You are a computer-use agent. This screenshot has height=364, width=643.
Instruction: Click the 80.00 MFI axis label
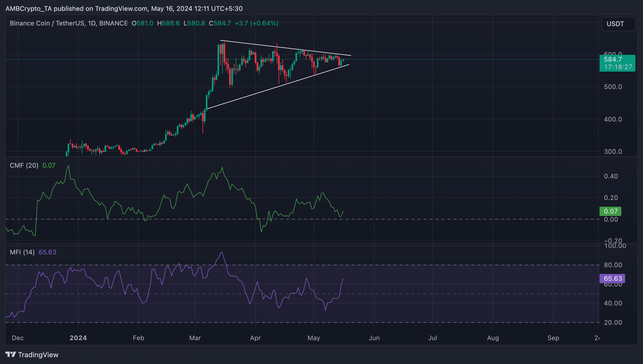[613, 265]
